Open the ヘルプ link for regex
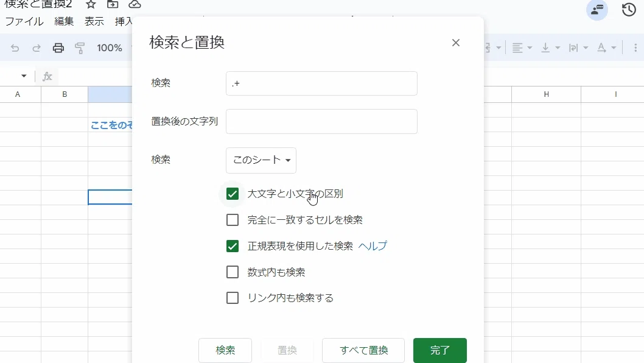Image resolution: width=644 pixels, height=363 pixels. [x=373, y=246]
